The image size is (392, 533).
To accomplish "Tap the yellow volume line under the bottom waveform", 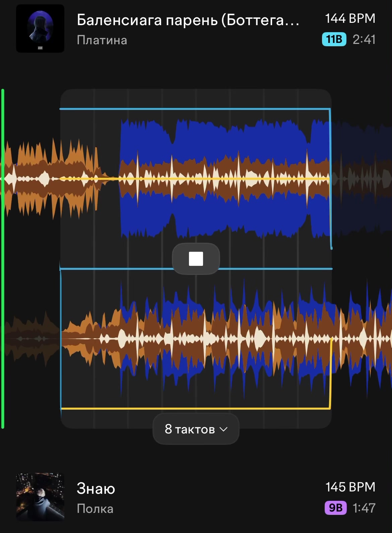I will (x=196, y=409).
